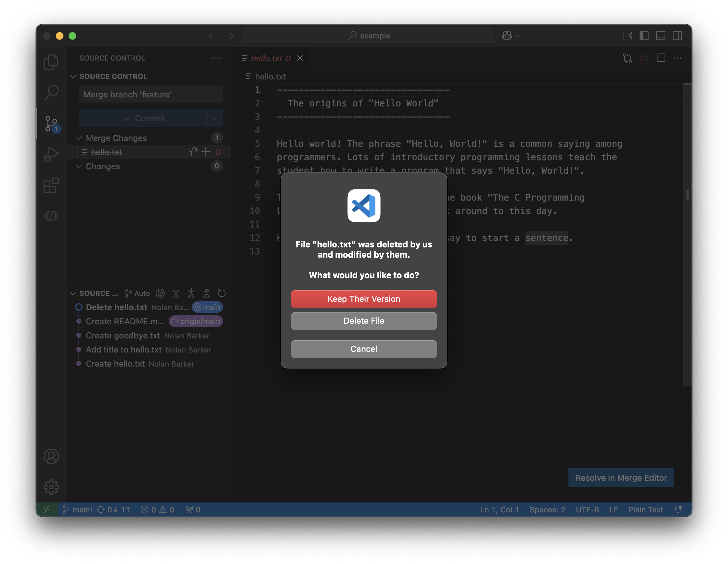Click UTF-8 encoding status item
The height and width of the screenshot is (564, 728).
587,509
